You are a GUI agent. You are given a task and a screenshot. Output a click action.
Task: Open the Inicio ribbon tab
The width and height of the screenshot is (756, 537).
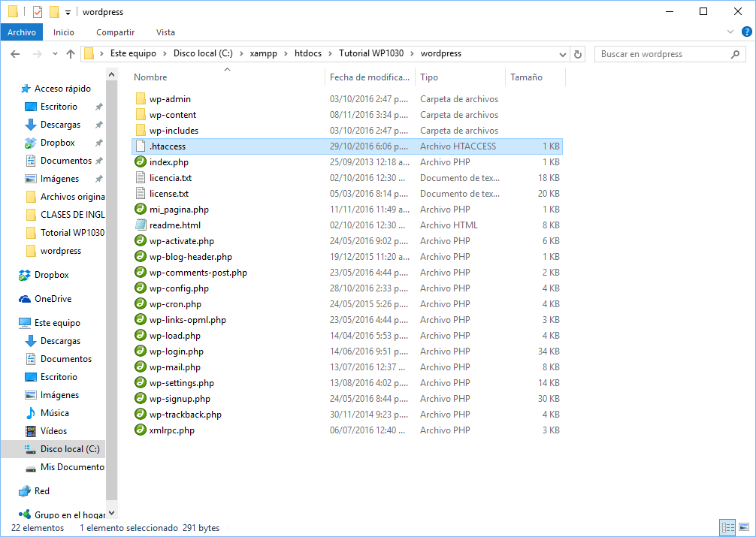coord(64,32)
